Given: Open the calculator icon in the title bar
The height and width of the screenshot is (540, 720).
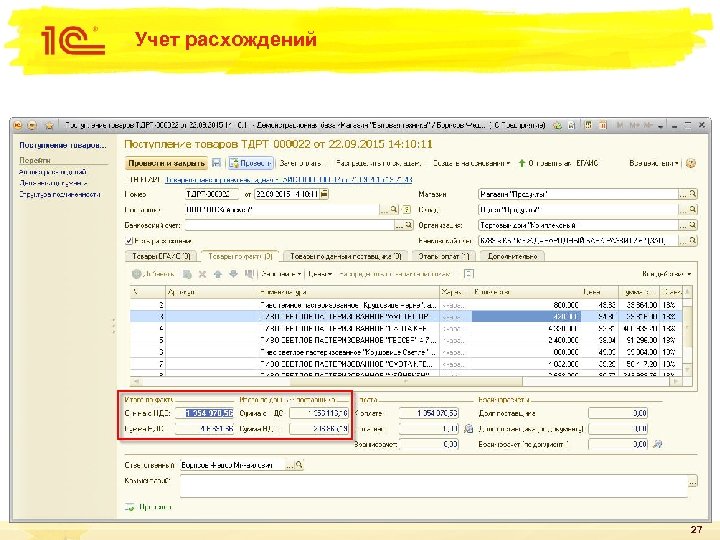Looking at the screenshot, I should pyautogui.click(x=588, y=125).
